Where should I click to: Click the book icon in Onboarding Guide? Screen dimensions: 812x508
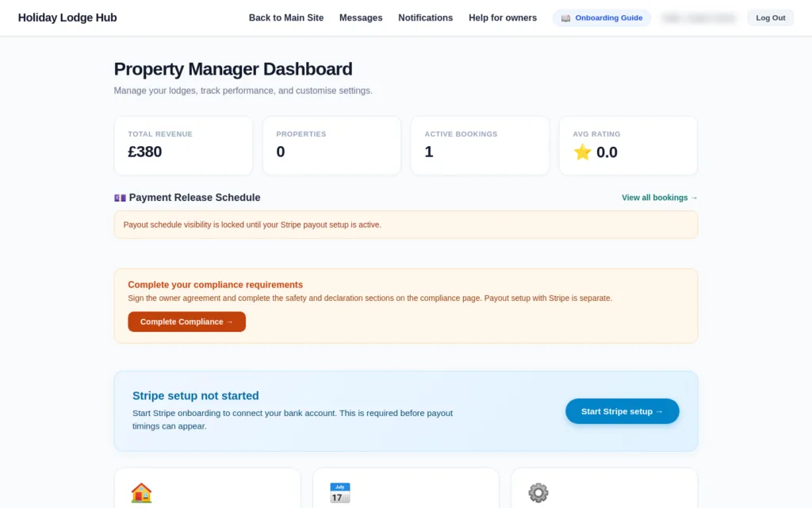pos(565,18)
